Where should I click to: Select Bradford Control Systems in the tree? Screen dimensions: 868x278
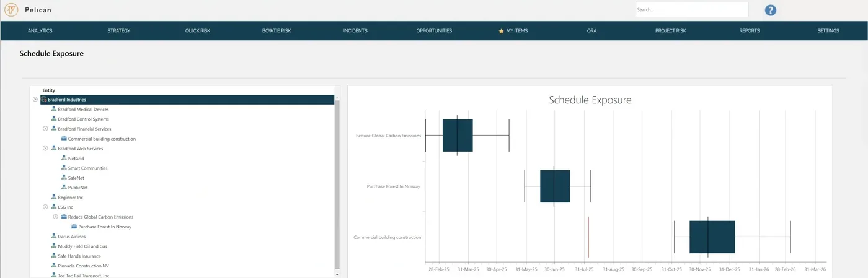[83, 119]
